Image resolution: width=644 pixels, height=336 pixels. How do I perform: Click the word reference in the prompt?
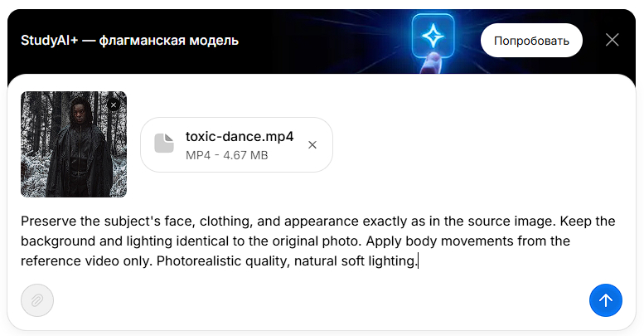tap(50, 261)
